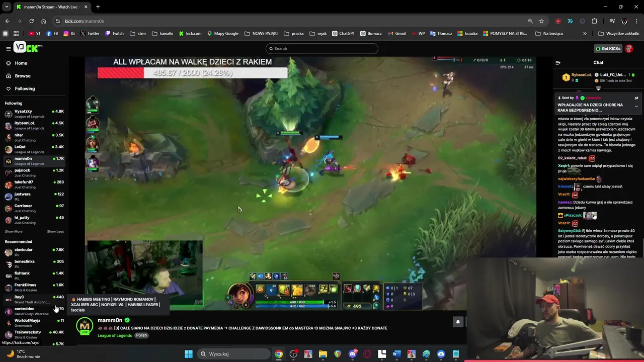Open the Vysotzky channel in the sidebar
Screen dimensions: 644x362
point(34,113)
